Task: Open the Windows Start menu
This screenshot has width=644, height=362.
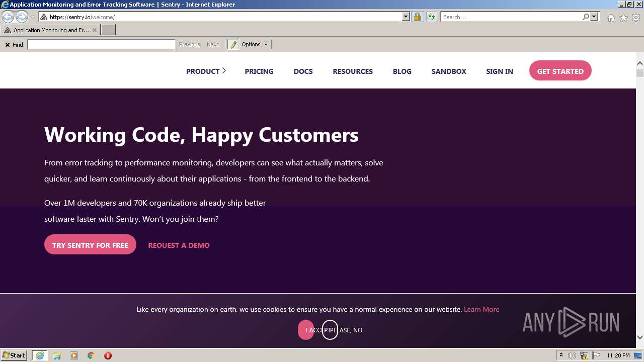Action: coord(14,355)
